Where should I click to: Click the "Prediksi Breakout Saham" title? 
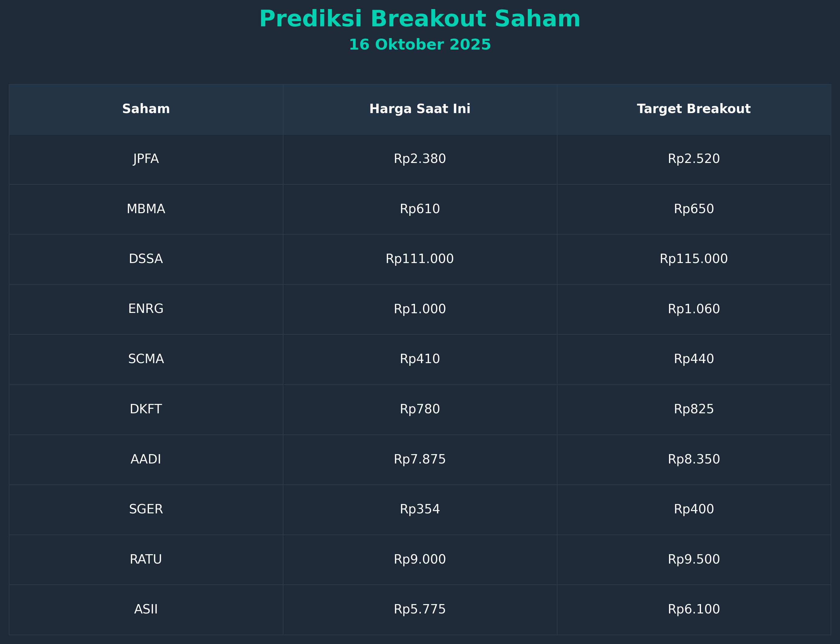coord(420,19)
